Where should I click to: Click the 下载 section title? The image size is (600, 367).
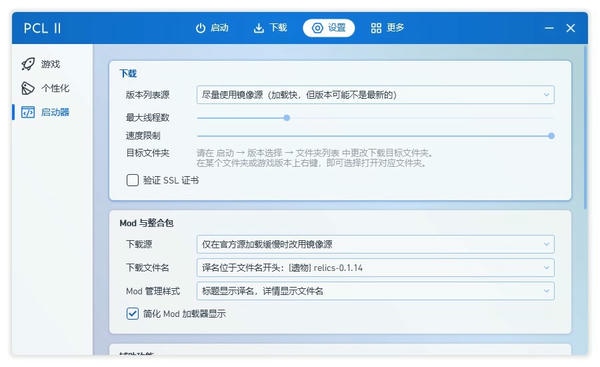point(128,73)
